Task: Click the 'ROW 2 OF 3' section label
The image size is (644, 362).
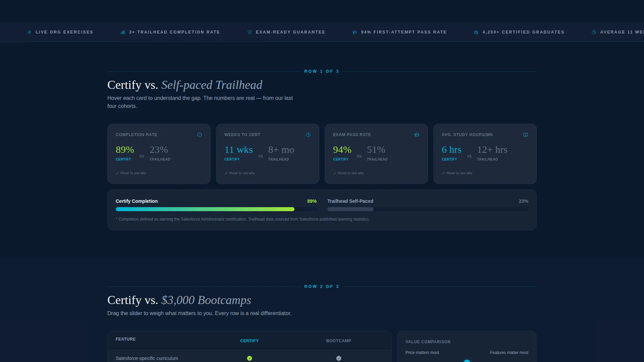Action: pyautogui.click(x=322, y=287)
